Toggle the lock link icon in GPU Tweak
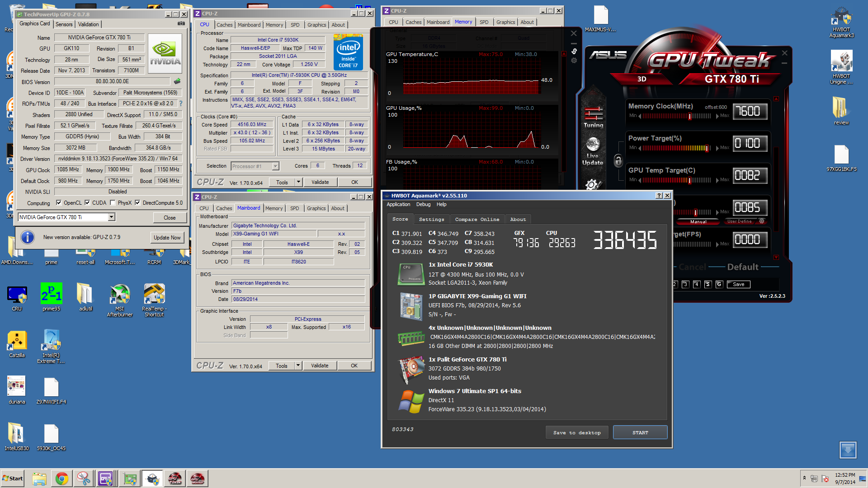 pos(618,160)
